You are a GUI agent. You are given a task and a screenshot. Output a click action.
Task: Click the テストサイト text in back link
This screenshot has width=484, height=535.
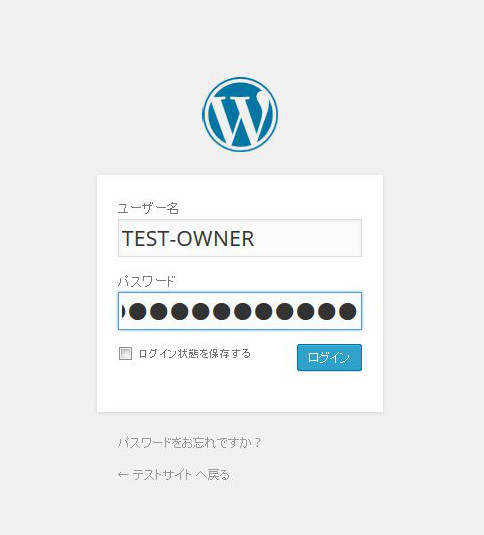162,475
